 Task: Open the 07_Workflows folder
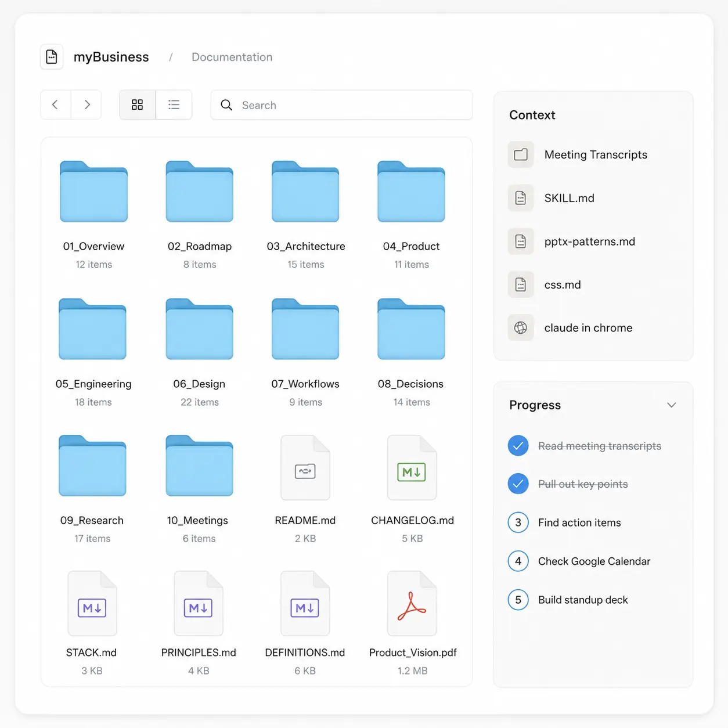coord(305,329)
